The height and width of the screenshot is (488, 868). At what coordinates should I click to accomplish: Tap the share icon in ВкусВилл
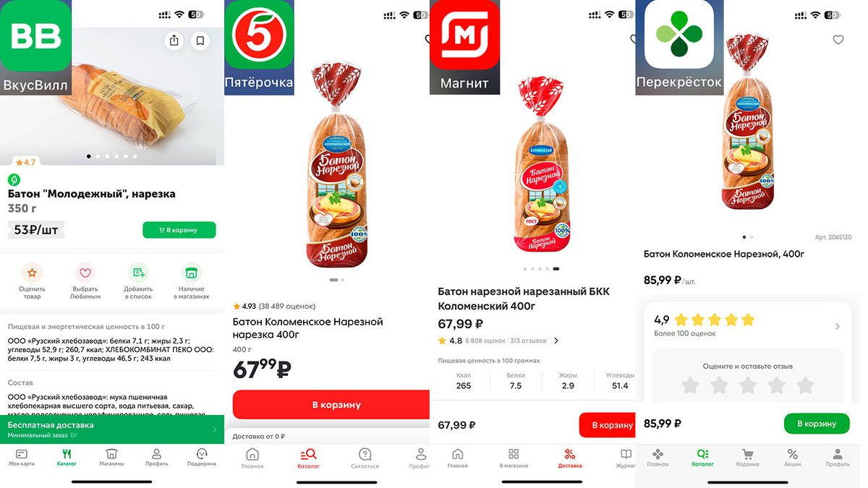click(x=174, y=41)
